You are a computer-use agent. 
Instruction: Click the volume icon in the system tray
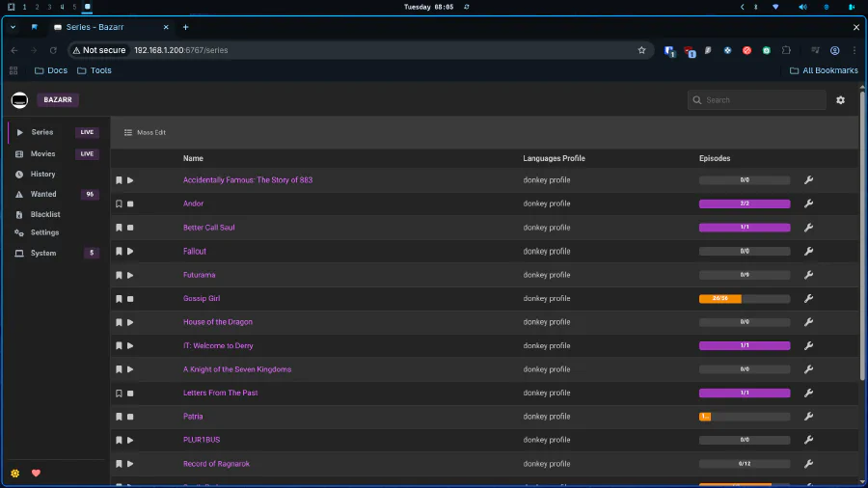click(802, 7)
